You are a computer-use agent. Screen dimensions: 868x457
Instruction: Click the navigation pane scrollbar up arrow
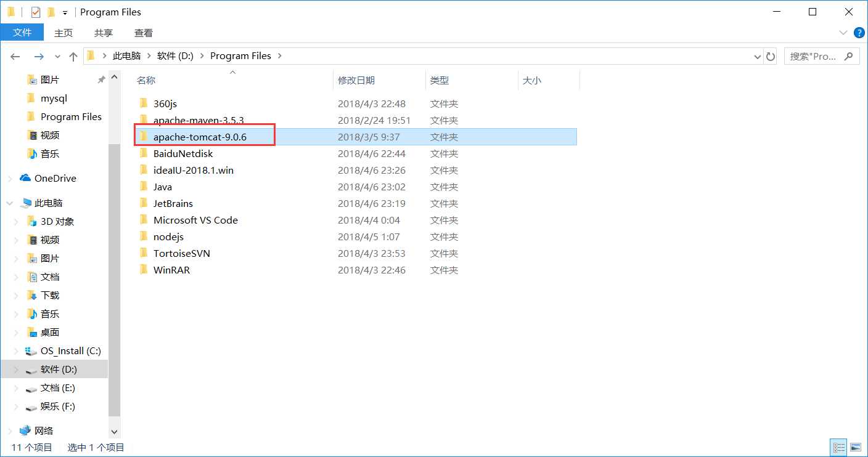click(114, 78)
